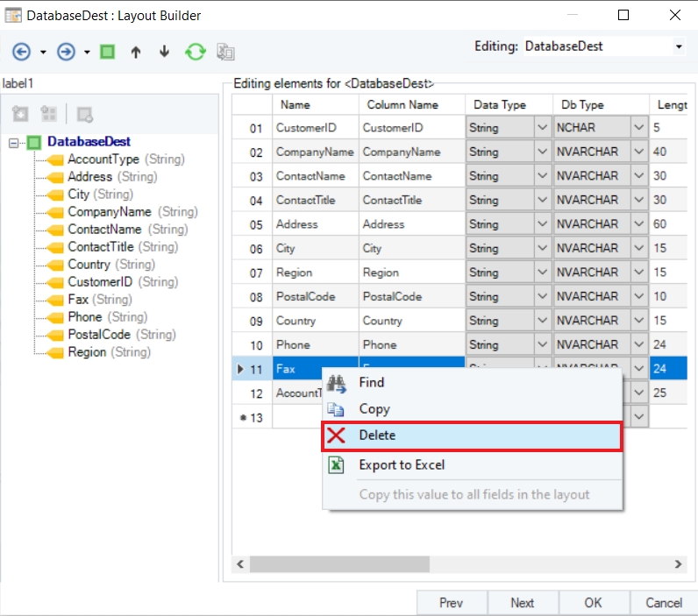Collapse the DatabaseDest tree node
The height and width of the screenshot is (616, 698).
pyautogui.click(x=14, y=143)
